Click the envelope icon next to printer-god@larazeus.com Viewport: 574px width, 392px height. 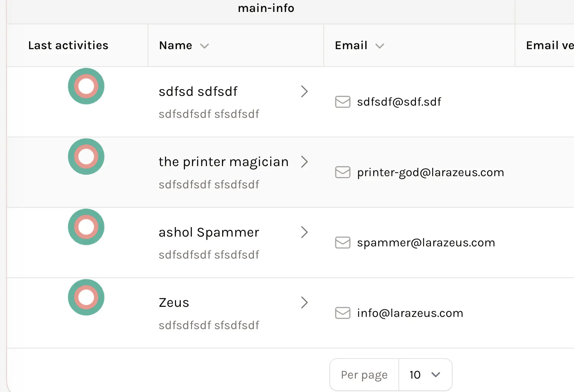click(343, 172)
